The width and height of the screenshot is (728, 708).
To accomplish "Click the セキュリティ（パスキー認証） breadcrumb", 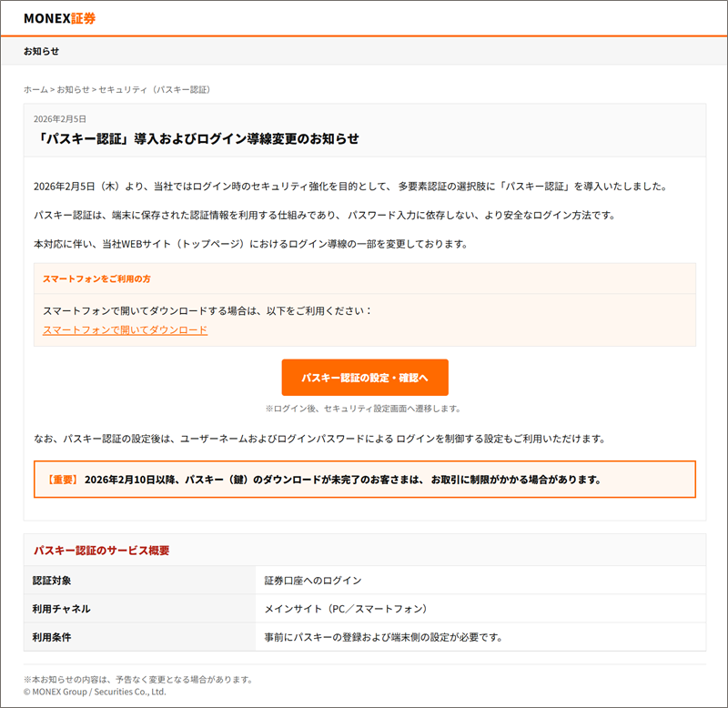I will [154, 89].
